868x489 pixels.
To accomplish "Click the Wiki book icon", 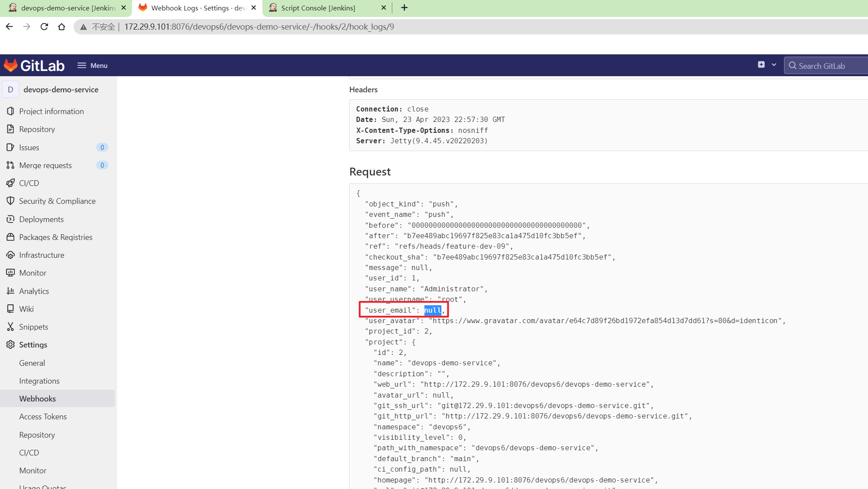I will click(x=10, y=309).
